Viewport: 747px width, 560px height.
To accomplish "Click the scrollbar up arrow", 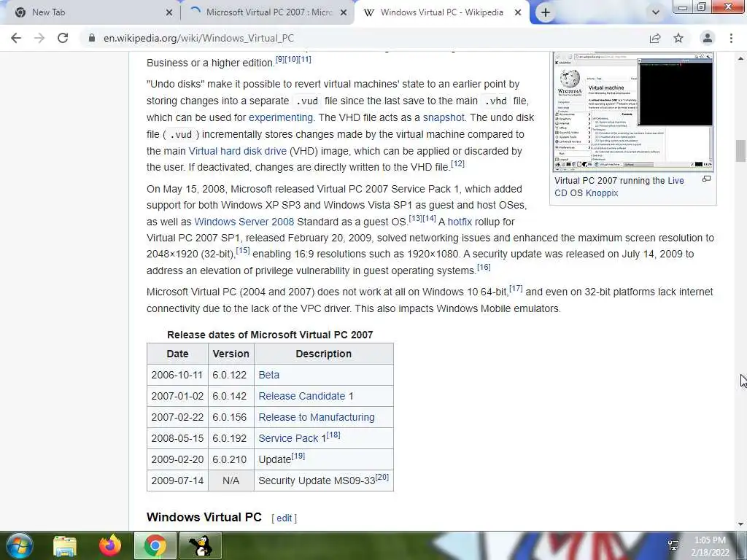I will tap(740, 58).
